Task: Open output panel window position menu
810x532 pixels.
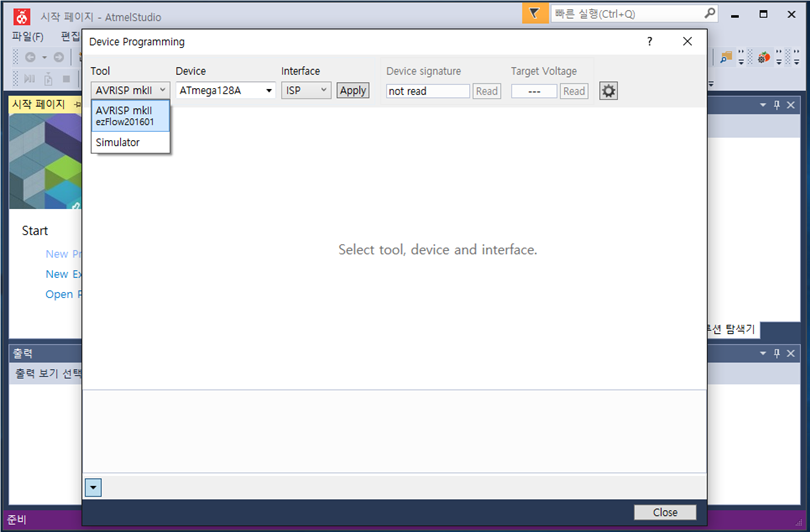Action: coord(763,353)
